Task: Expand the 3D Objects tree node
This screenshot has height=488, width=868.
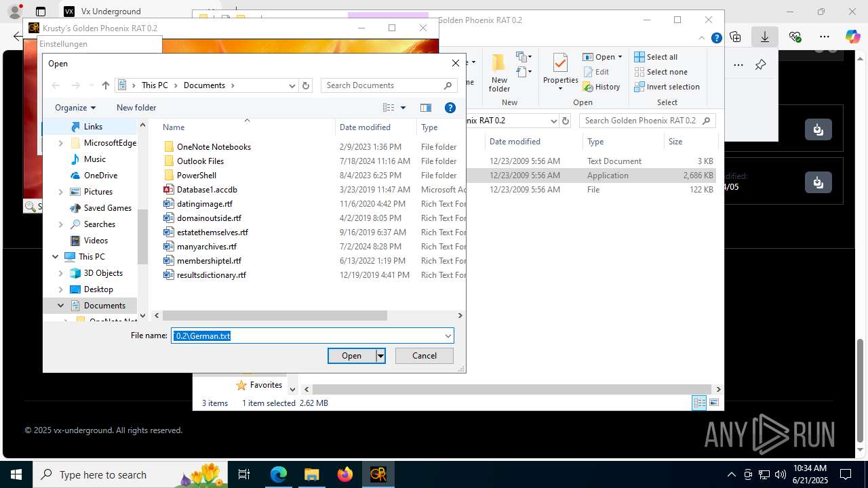Action: click(x=61, y=273)
